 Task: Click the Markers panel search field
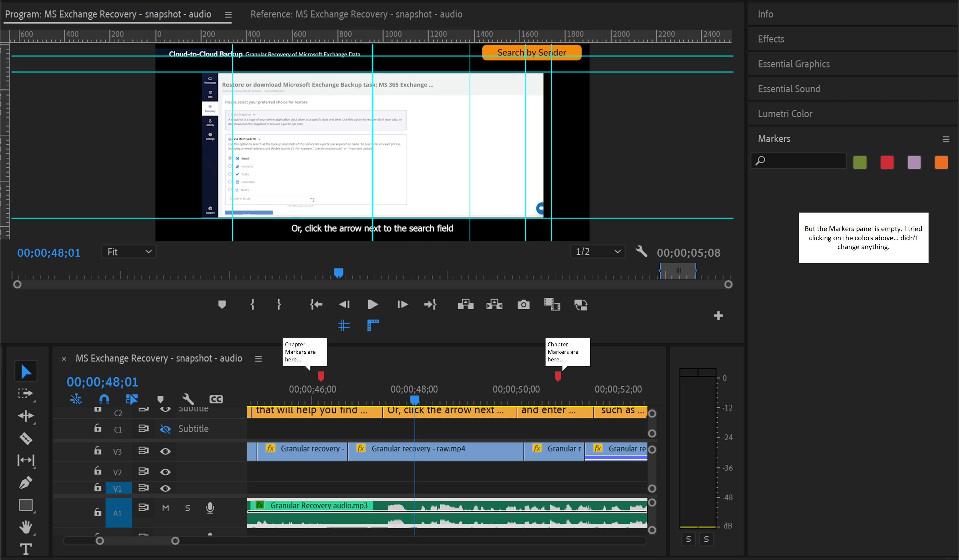(803, 161)
